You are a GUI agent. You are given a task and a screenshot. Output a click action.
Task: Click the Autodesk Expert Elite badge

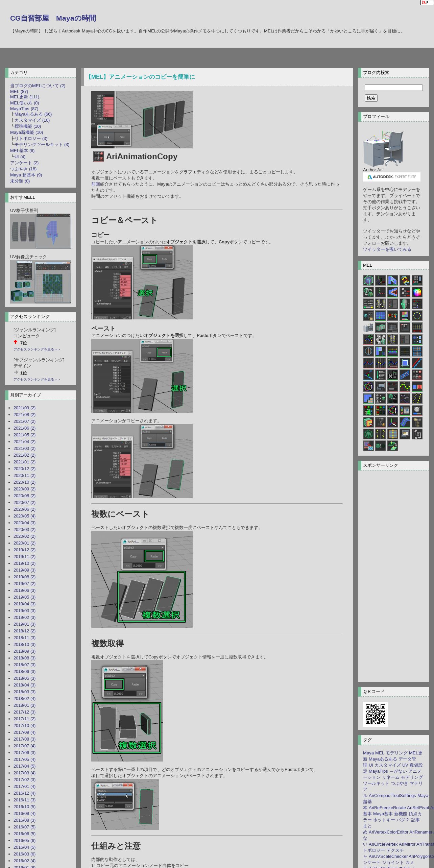[x=392, y=177]
